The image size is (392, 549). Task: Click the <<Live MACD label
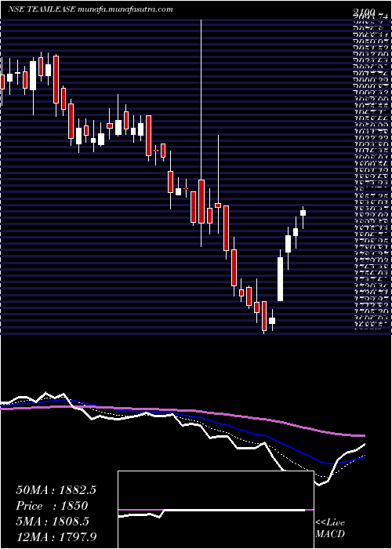coord(330,529)
